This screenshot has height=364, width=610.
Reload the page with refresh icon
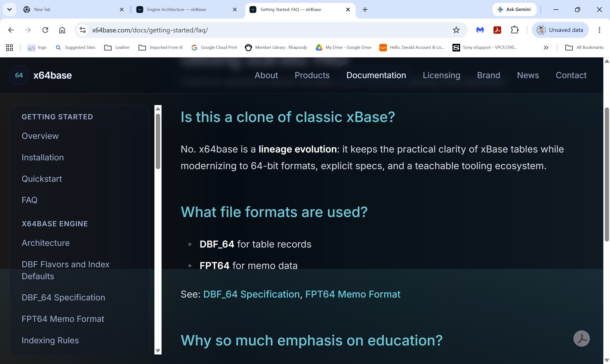pos(45,30)
